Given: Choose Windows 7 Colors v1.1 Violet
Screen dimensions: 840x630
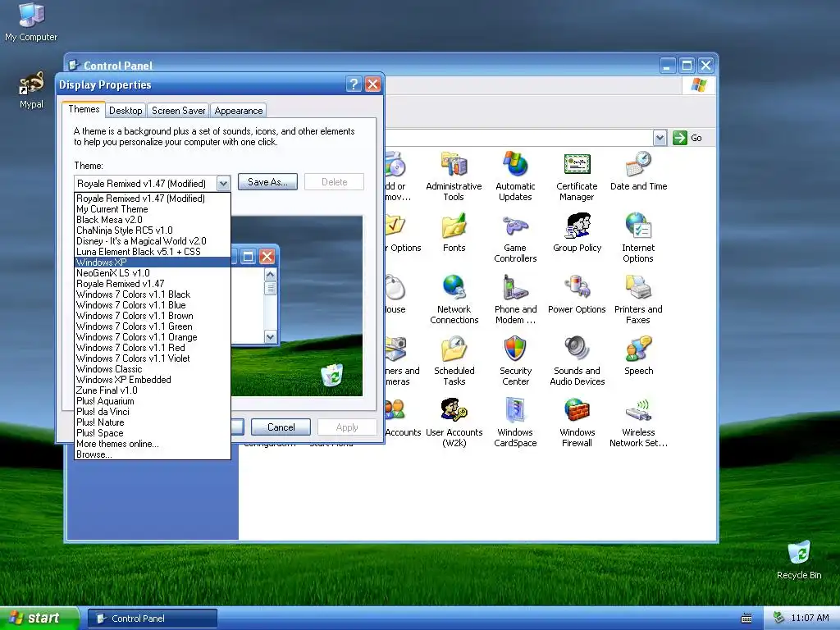Looking at the screenshot, I should click(152, 358).
